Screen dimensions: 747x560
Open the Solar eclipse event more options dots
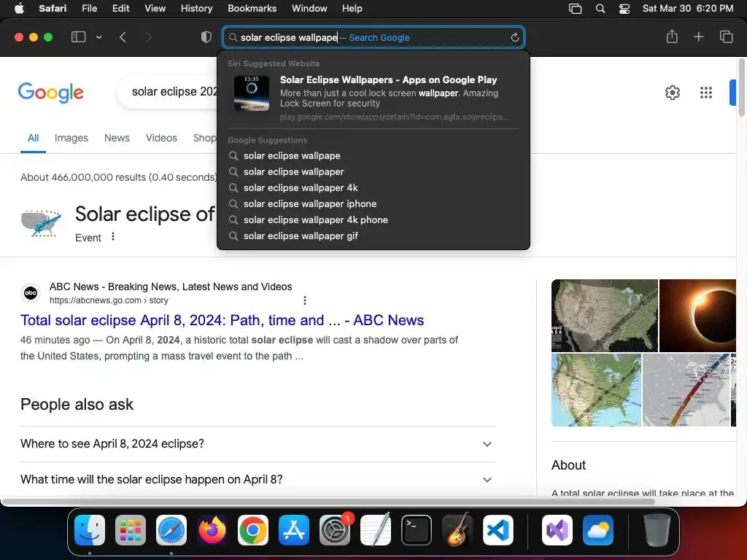pos(113,236)
